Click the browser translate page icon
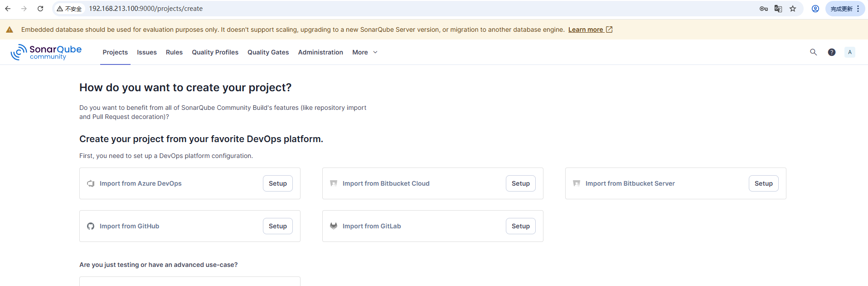This screenshot has height=286, width=868. (778, 9)
